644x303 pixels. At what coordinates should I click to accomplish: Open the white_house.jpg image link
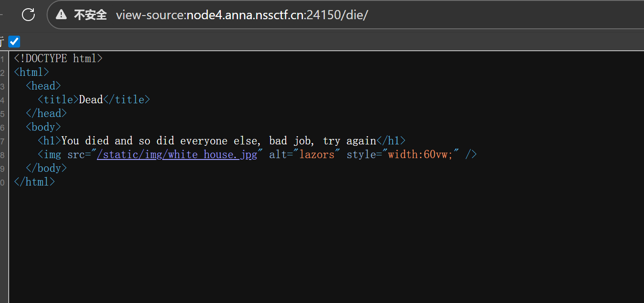[x=177, y=154]
